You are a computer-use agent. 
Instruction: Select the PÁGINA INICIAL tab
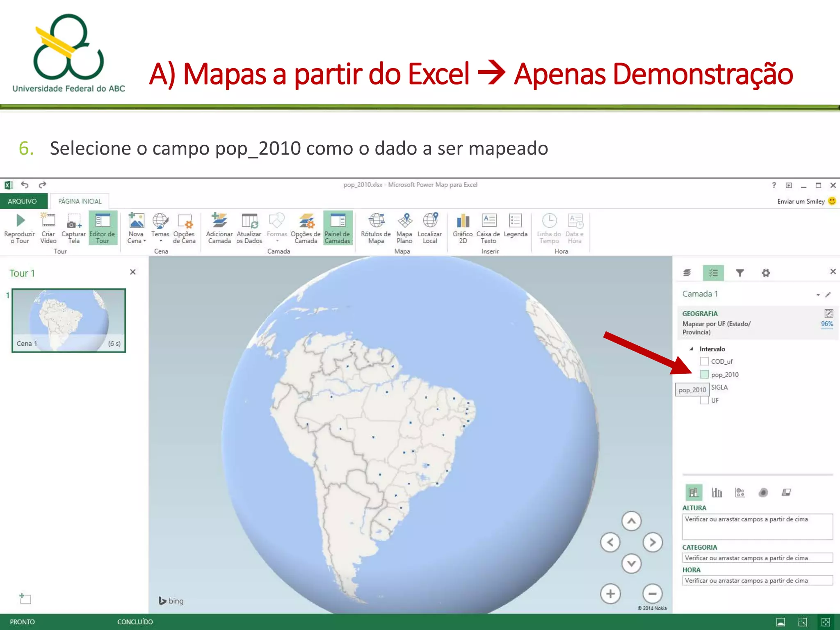[x=80, y=201]
